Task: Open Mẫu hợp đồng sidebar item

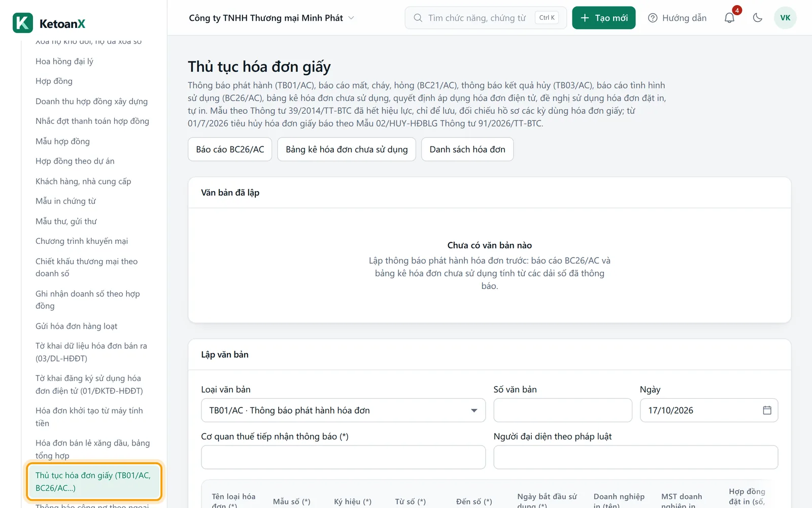Action: point(62,141)
